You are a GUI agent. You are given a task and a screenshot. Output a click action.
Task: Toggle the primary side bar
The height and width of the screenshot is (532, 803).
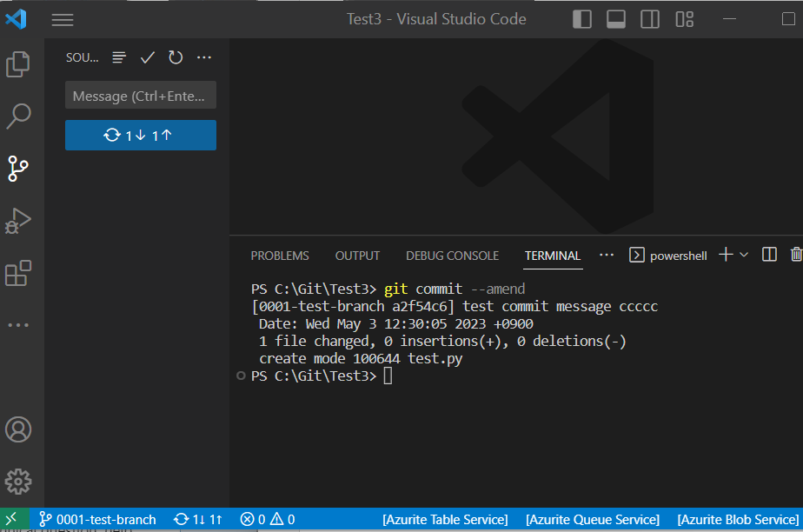581,19
